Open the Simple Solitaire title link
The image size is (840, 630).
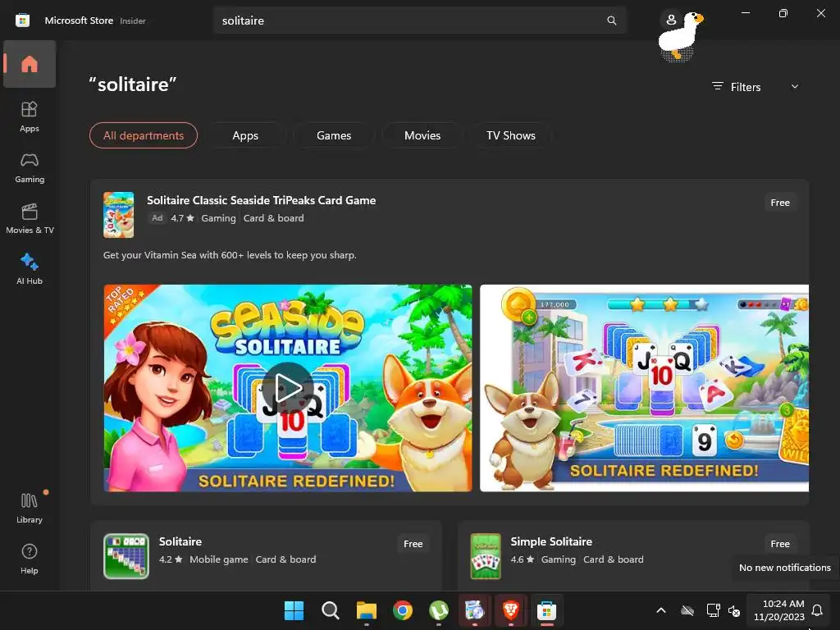click(551, 541)
